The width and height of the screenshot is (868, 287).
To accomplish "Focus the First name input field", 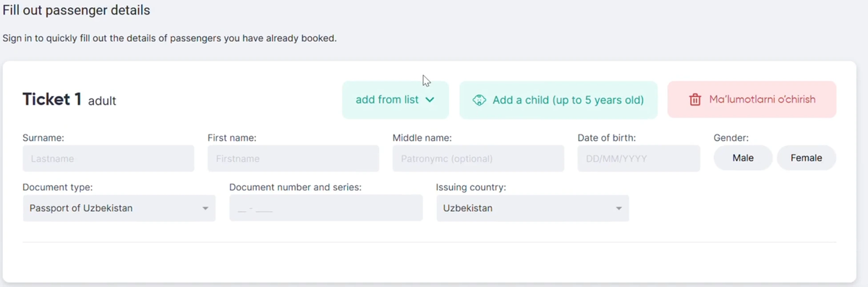I will click(293, 158).
